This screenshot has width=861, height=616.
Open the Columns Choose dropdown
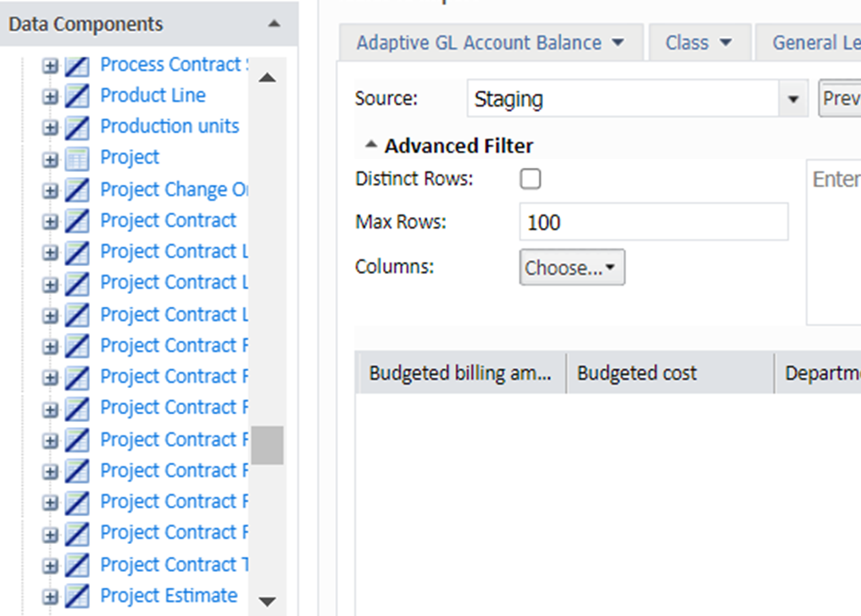(x=571, y=268)
